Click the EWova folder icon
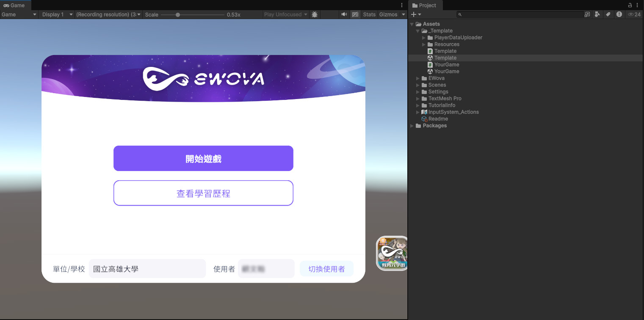Viewport: 644px width, 320px height. click(424, 78)
